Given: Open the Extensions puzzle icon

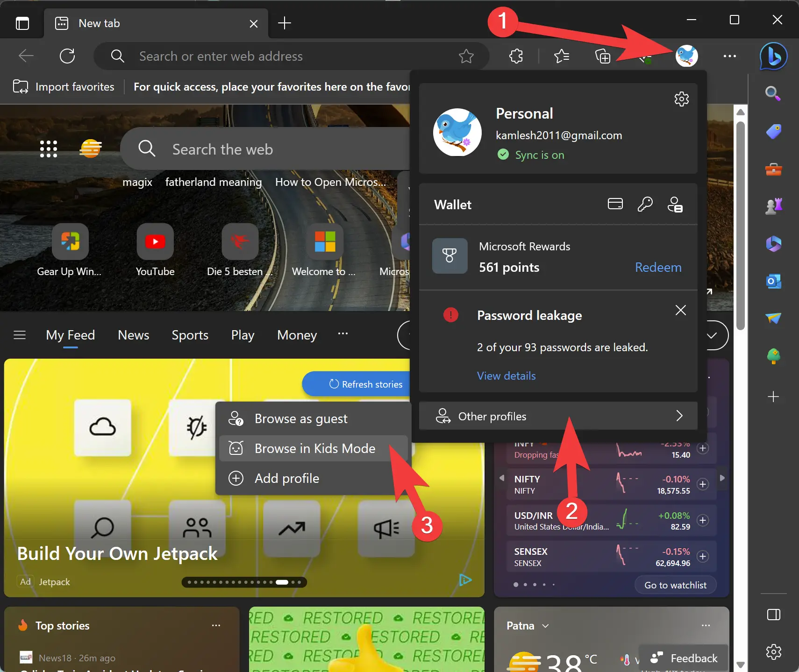Looking at the screenshot, I should tap(516, 56).
